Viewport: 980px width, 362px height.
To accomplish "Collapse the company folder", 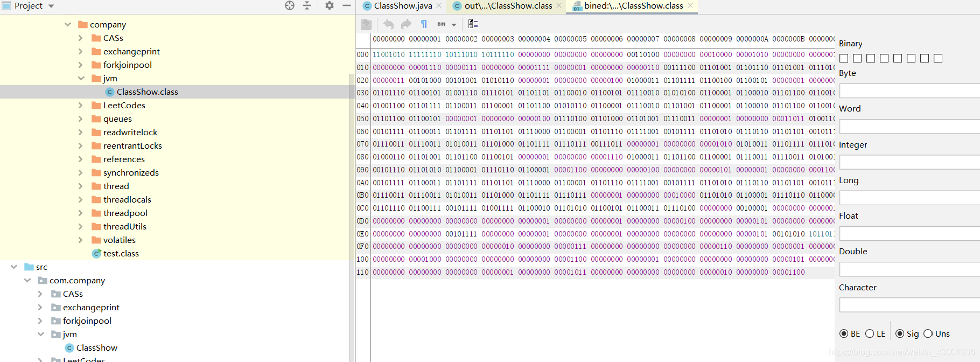I will 68,24.
